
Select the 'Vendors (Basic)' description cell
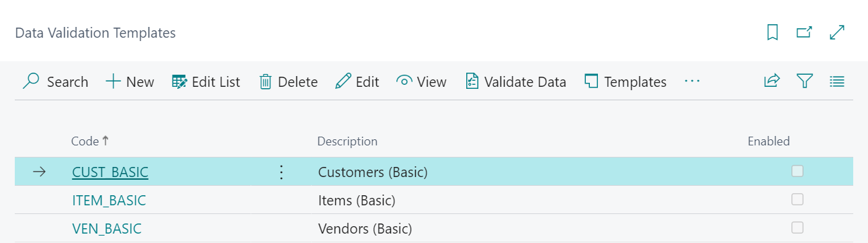365,229
